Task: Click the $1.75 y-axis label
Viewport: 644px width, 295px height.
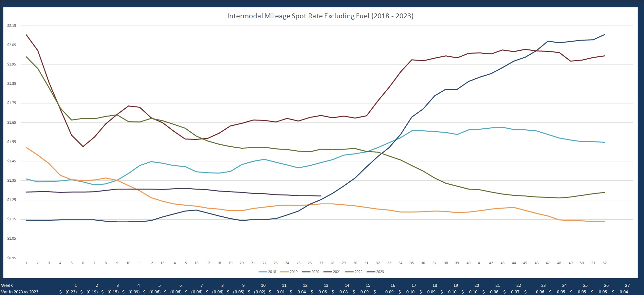Action: coord(11,103)
